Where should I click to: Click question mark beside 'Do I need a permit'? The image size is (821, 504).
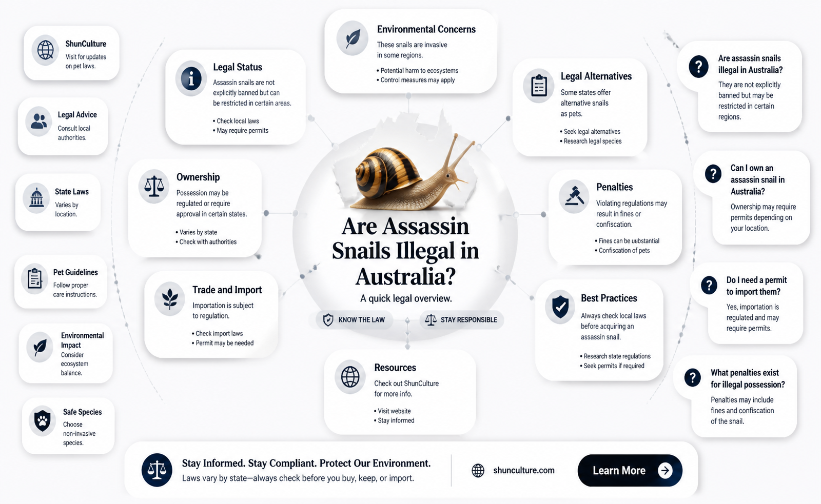[x=709, y=285]
